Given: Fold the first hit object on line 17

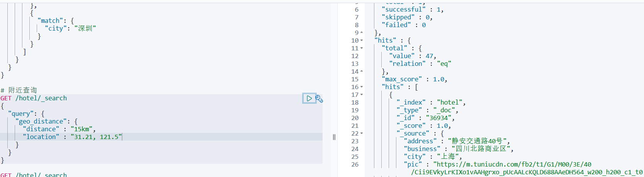Looking at the screenshot, I should (362, 95).
